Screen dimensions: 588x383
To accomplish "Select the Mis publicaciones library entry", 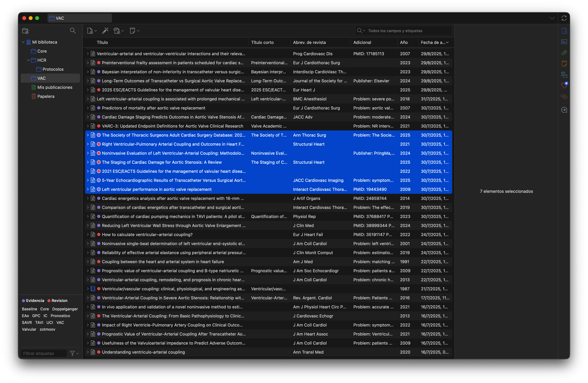I will click(55, 87).
